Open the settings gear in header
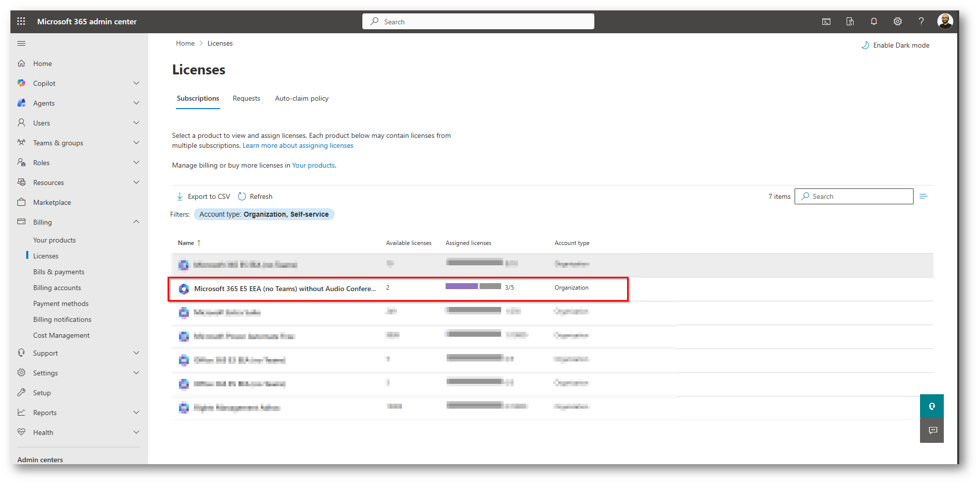 pyautogui.click(x=897, y=21)
